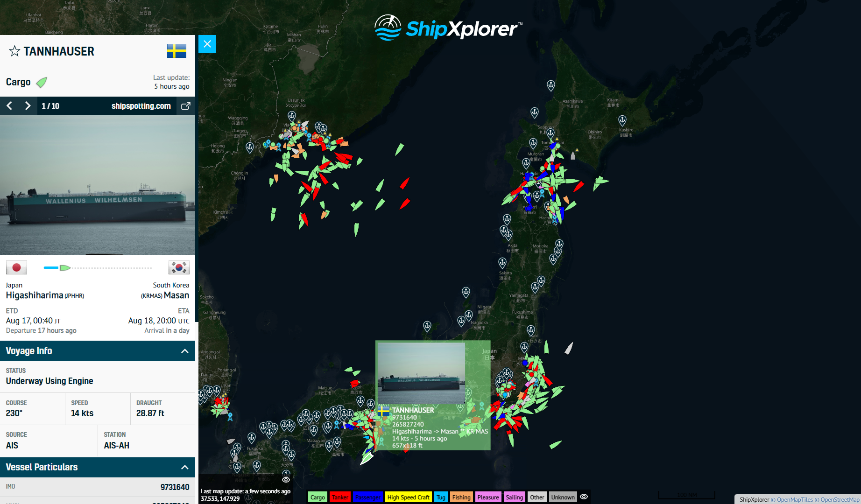Click 'Higashiharima -> Masan' in map popup
The width and height of the screenshot is (861, 504).
click(425, 431)
